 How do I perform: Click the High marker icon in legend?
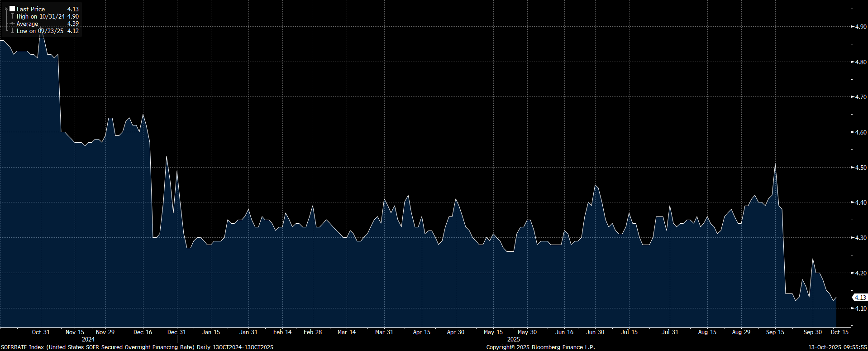[x=12, y=16]
